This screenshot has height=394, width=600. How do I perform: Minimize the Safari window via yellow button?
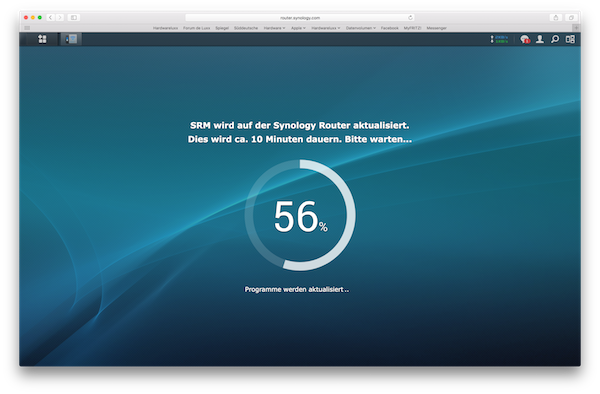(33, 18)
